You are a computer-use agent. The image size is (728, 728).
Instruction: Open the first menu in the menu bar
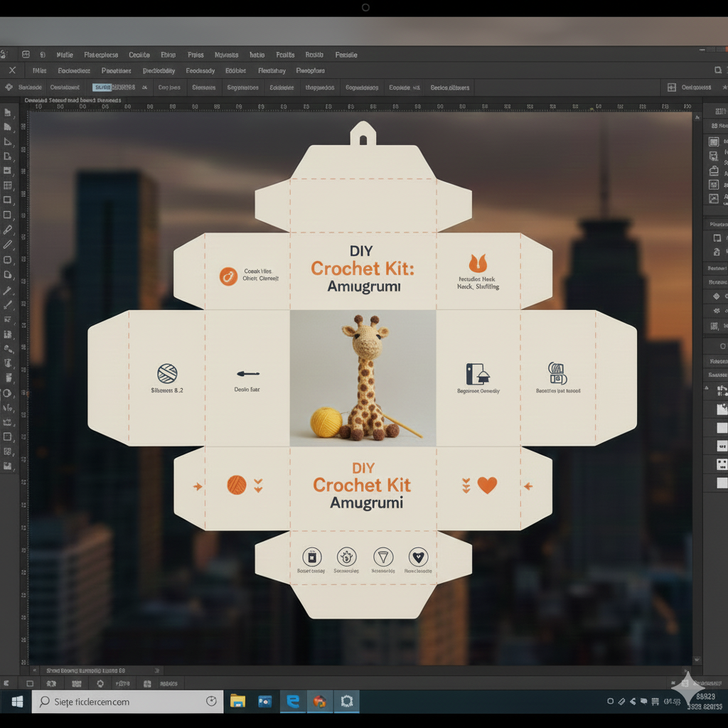(65, 55)
